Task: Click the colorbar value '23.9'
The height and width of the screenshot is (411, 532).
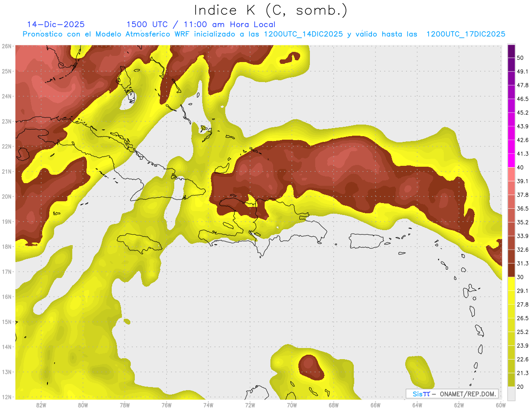Action: (523, 346)
